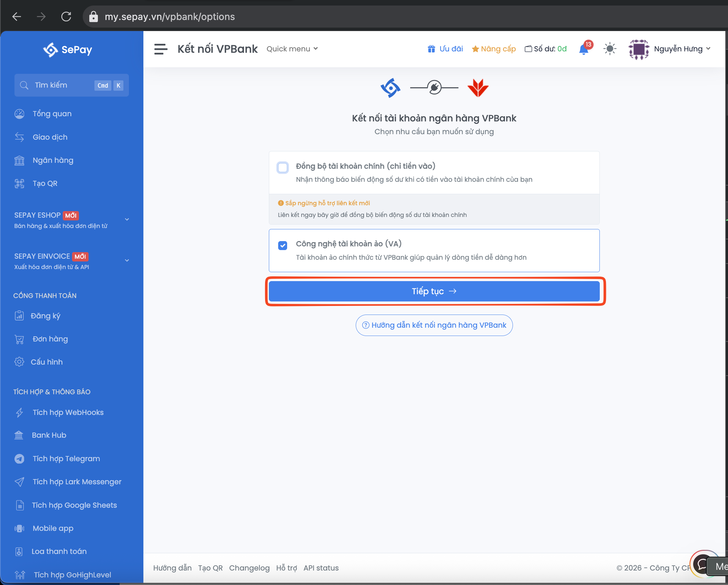Click the hamburger menu icon
Screen dimensions: 728x585
[161, 49]
